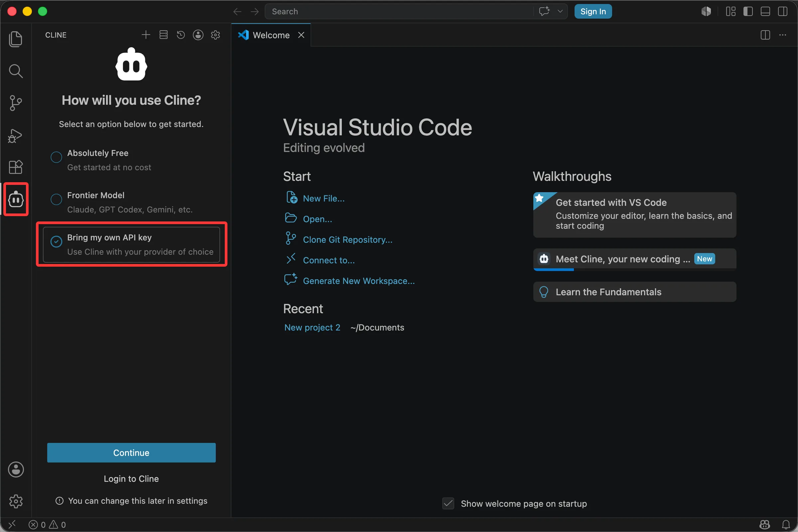Split the editor right
This screenshot has width=798, height=532.
(x=765, y=35)
